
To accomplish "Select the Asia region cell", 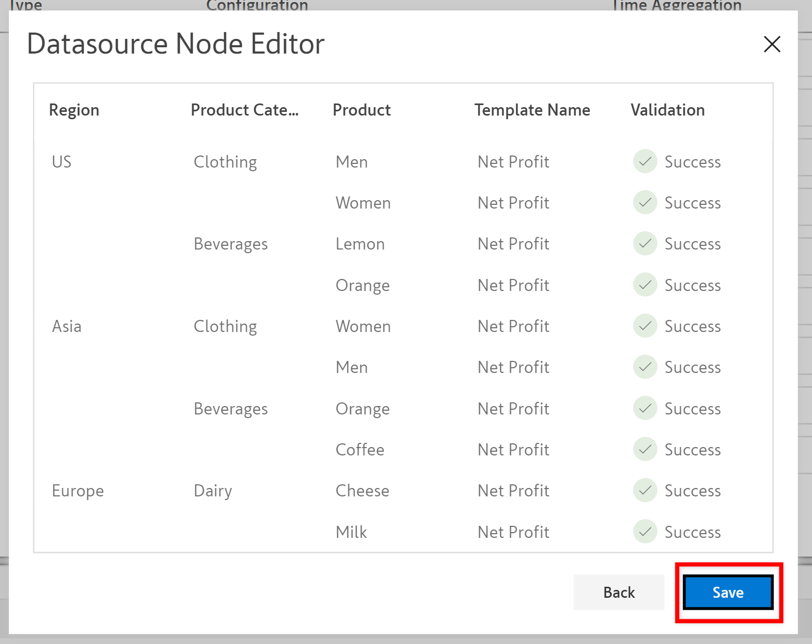I will pyautogui.click(x=67, y=326).
